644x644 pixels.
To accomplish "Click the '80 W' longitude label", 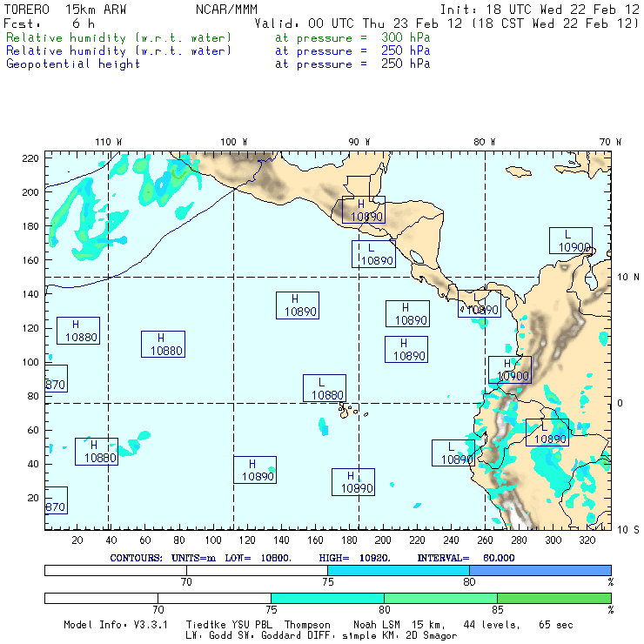I will tap(484, 142).
